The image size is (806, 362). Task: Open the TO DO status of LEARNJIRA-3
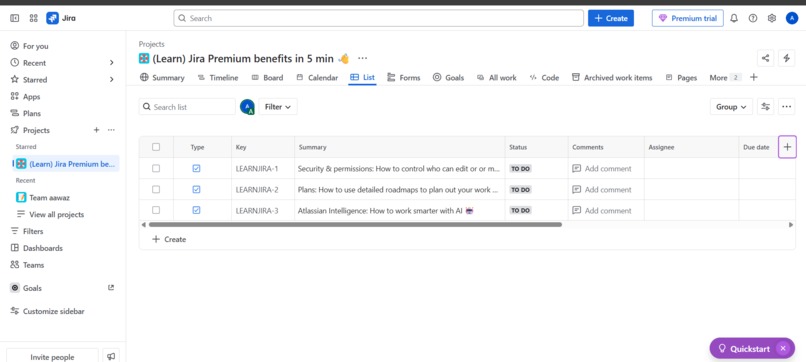(520, 210)
